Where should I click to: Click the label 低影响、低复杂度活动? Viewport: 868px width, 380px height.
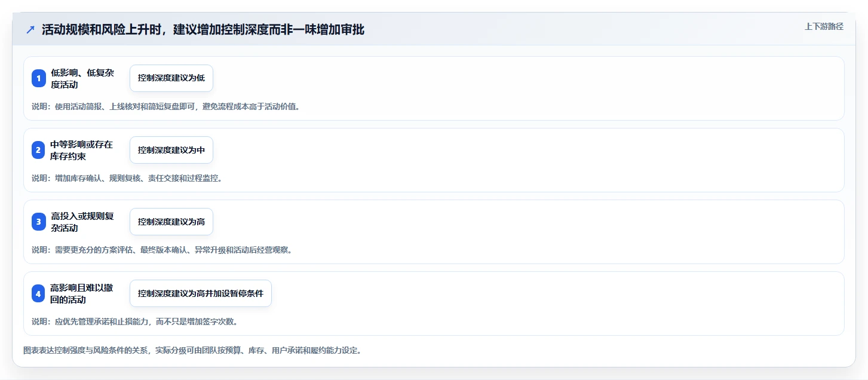click(82, 78)
